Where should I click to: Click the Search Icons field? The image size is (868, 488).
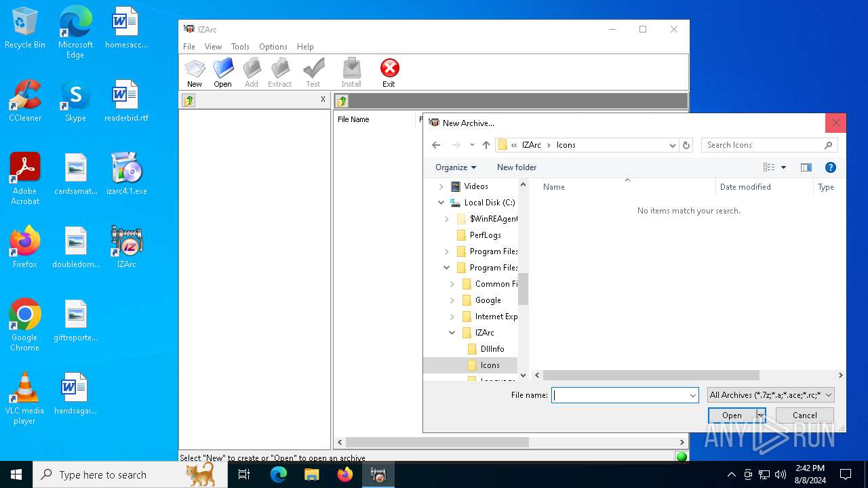pos(770,145)
